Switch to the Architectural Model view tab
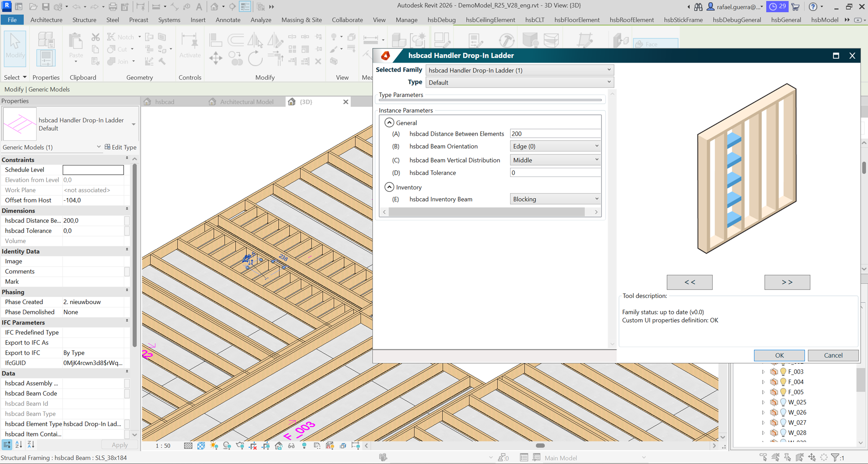 (246, 102)
